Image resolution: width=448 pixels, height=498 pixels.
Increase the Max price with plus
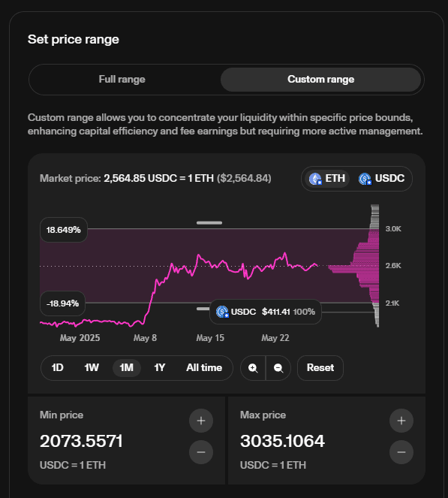coord(401,421)
